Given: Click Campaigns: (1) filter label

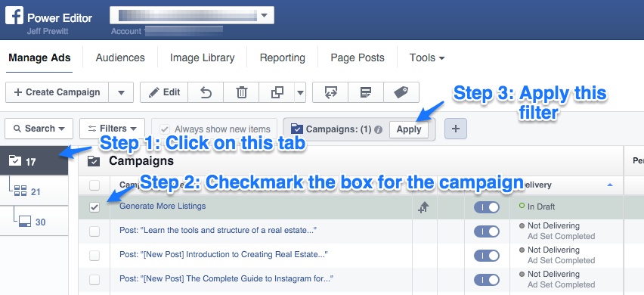Looking at the screenshot, I should (x=339, y=129).
